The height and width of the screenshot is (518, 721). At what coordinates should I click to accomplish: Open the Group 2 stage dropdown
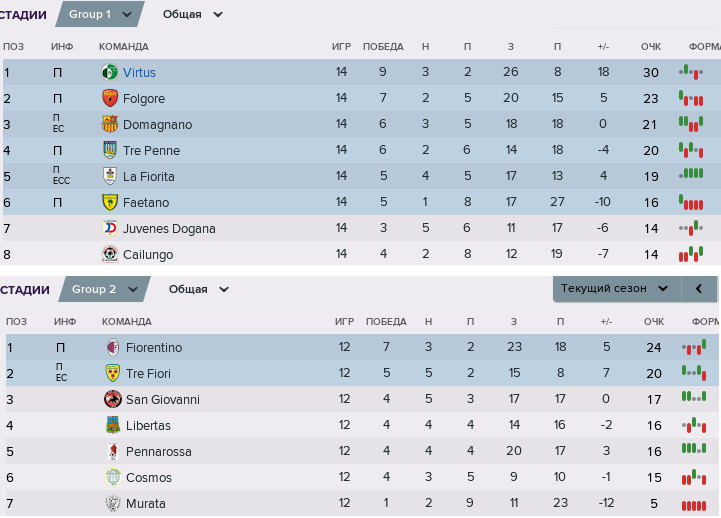click(x=104, y=289)
